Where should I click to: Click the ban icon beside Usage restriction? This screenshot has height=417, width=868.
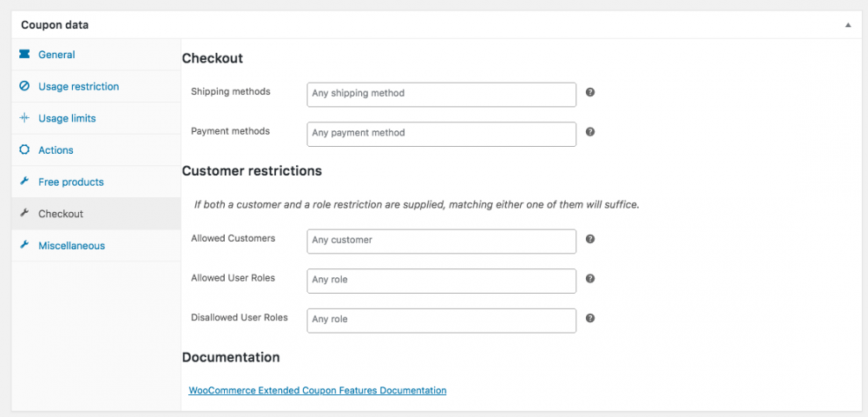click(x=24, y=87)
